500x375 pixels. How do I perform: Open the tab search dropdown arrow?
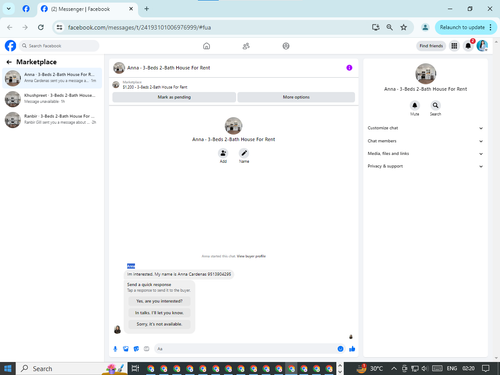(9, 9)
